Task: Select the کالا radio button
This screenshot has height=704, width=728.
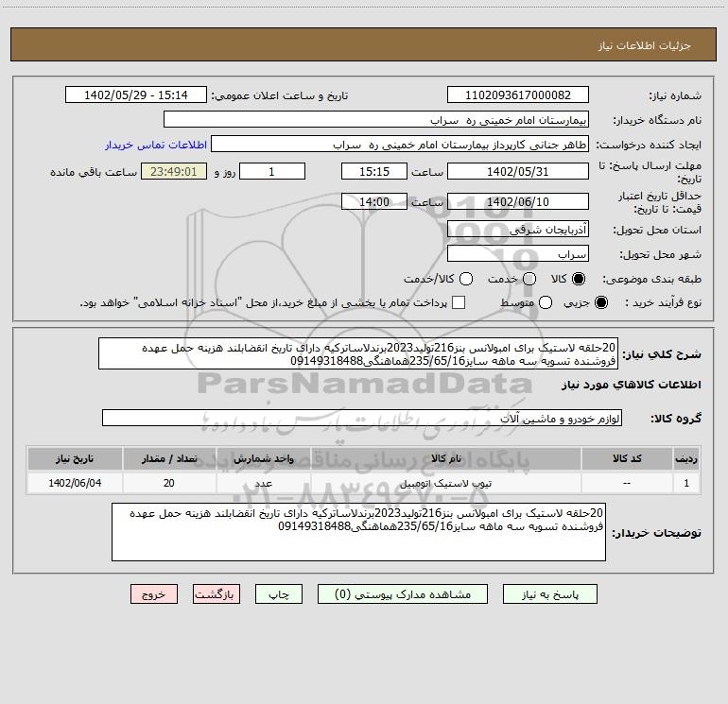Action: (579, 279)
